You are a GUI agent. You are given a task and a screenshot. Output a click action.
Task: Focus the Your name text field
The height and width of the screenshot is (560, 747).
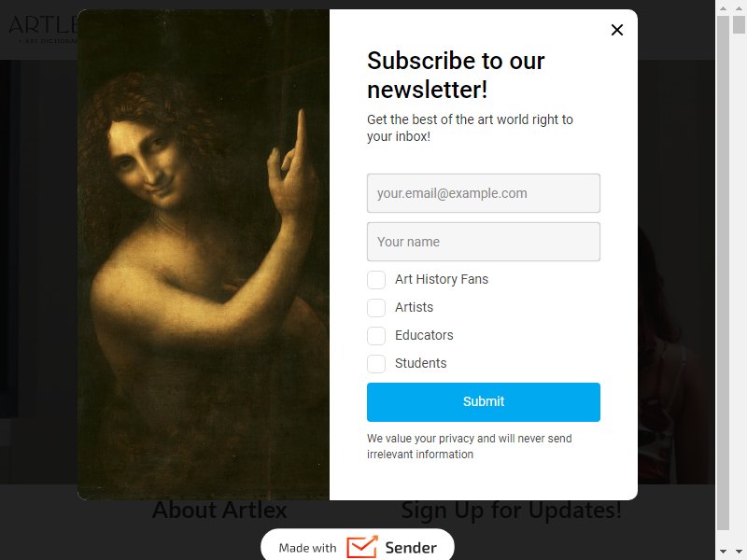(483, 242)
